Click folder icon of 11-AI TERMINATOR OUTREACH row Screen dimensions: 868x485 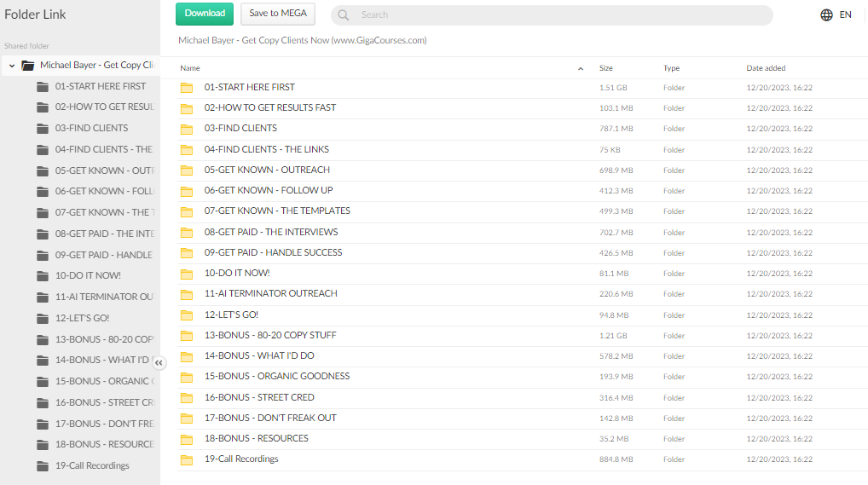click(x=187, y=294)
